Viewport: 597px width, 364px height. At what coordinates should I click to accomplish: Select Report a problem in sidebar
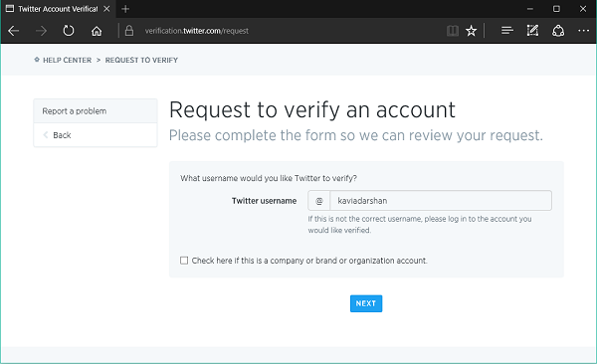[x=96, y=110]
